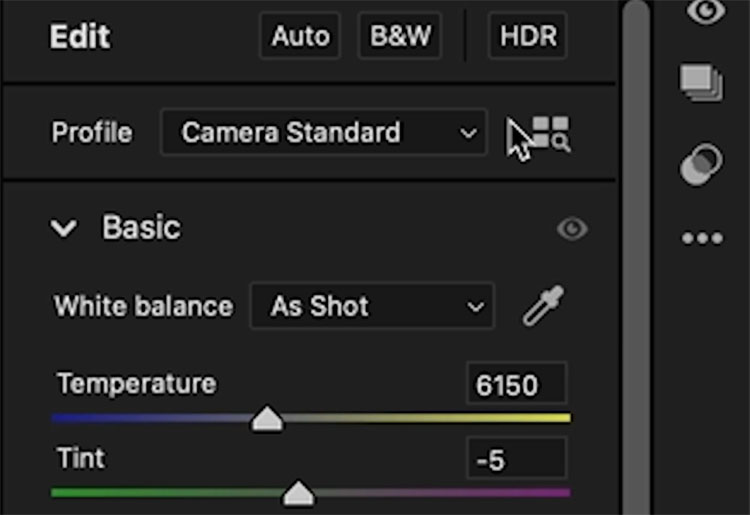This screenshot has height=515, width=750.
Task: Select the overlapping circles masking icon
Action: (x=701, y=164)
